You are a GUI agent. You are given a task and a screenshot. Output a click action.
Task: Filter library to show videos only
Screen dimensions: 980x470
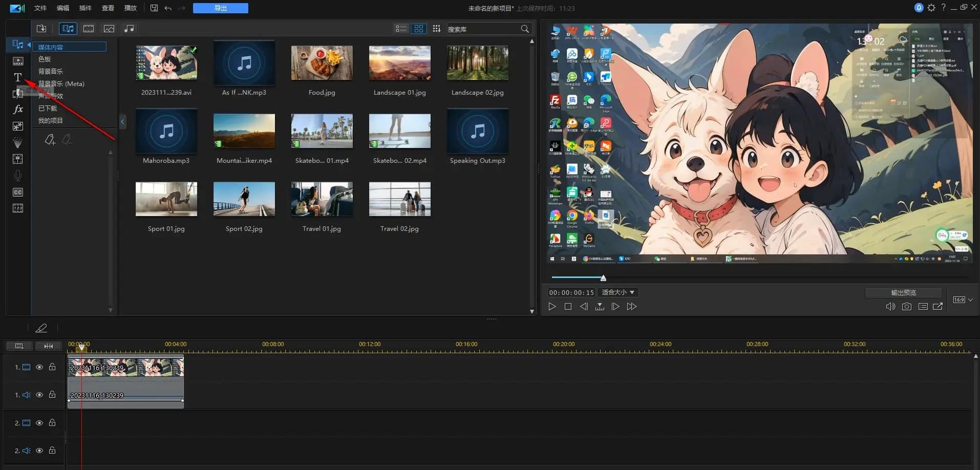[89, 29]
